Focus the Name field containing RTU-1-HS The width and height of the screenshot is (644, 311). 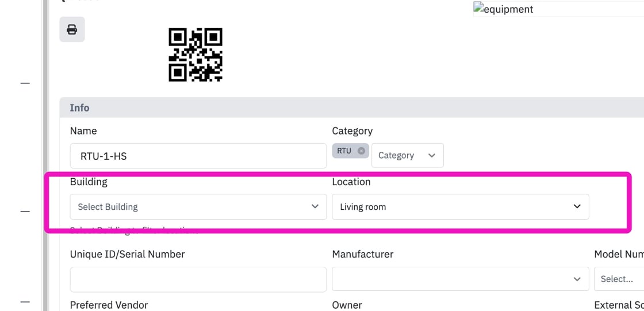pos(198,156)
